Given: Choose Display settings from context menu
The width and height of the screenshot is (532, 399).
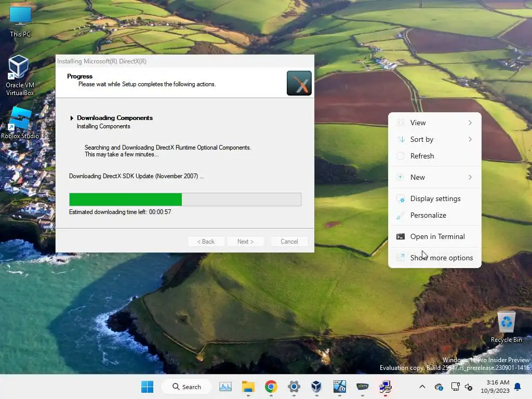Looking at the screenshot, I should pos(435,198).
